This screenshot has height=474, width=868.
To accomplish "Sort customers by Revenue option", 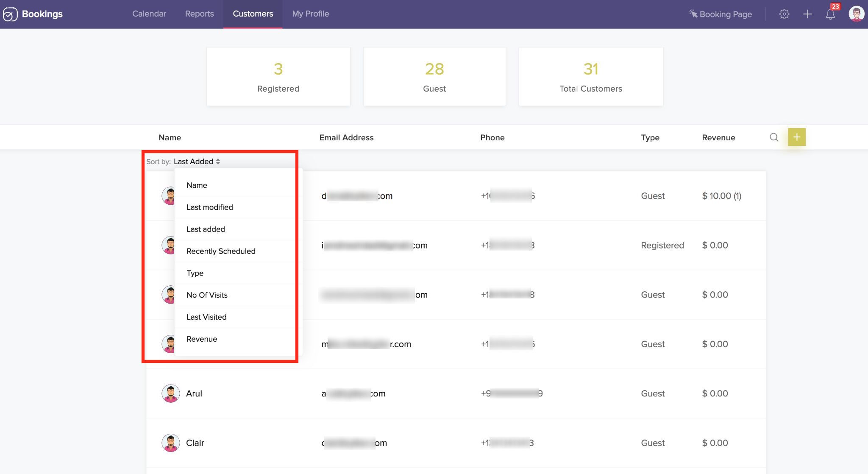I will (x=202, y=339).
